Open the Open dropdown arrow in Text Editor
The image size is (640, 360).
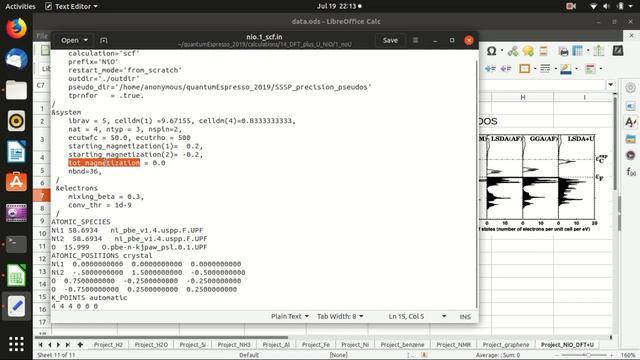[86, 40]
